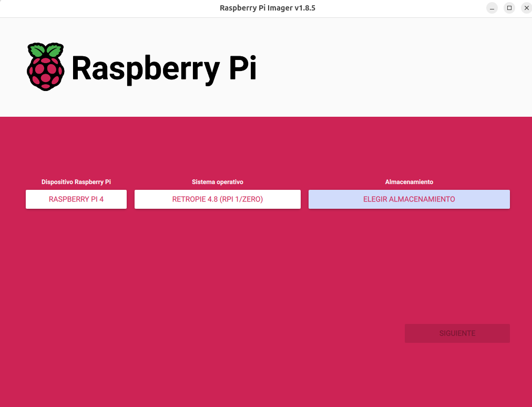Image resolution: width=532 pixels, height=407 pixels.
Task: Maximize the Raspberry Pi Imager window
Action: click(x=509, y=8)
